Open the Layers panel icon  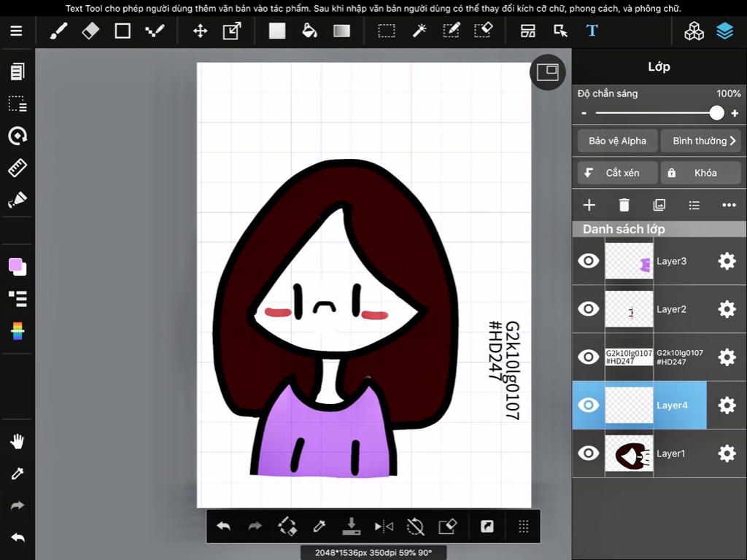pyautogui.click(x=724, y=31)
